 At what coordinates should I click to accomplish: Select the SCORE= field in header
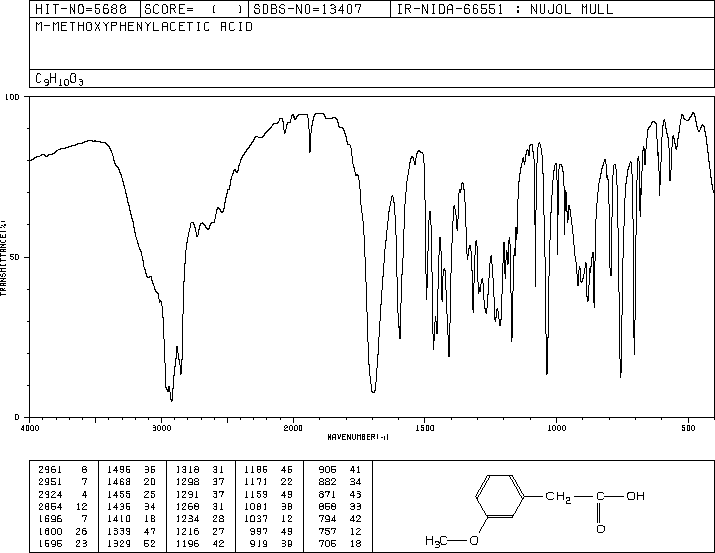tap(194, 9)
